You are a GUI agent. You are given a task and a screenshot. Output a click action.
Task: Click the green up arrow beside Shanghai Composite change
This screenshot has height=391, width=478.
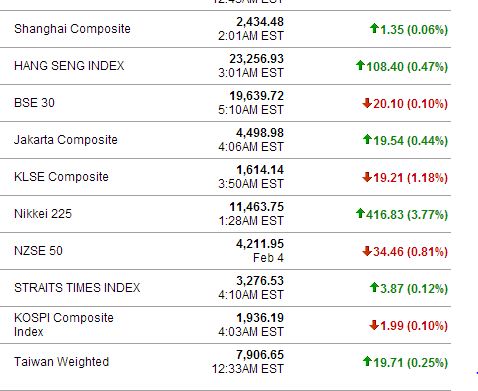374,28
